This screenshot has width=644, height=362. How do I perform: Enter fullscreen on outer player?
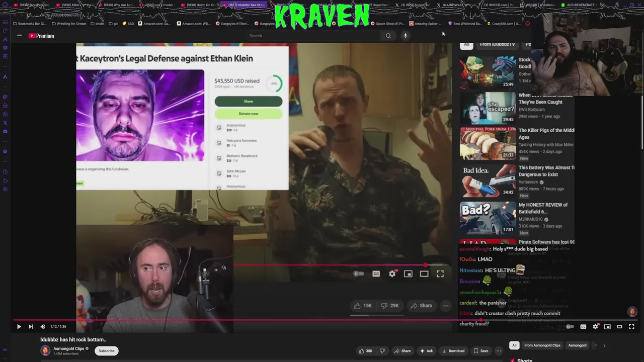(x=631, y=327)
